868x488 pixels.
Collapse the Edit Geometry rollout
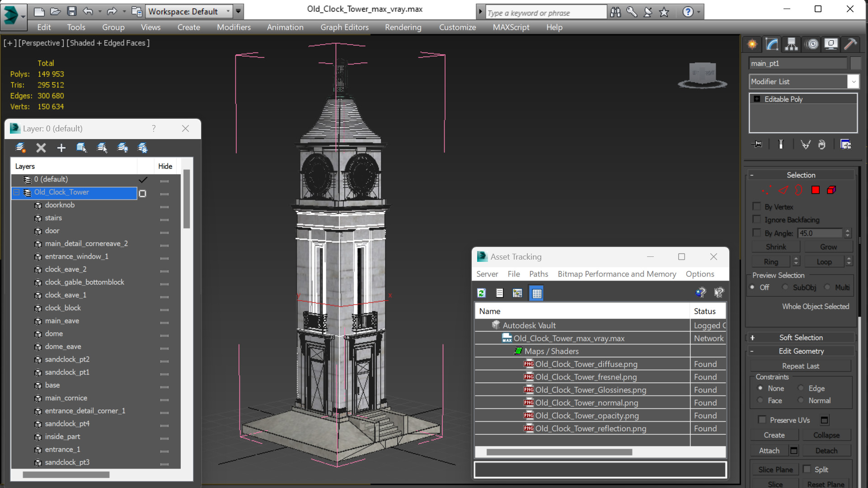click(752, 351)
